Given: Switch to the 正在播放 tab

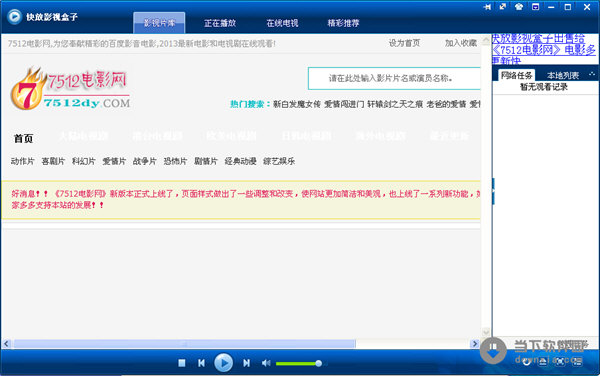Looking at the screenshot, I should (220, 23).
